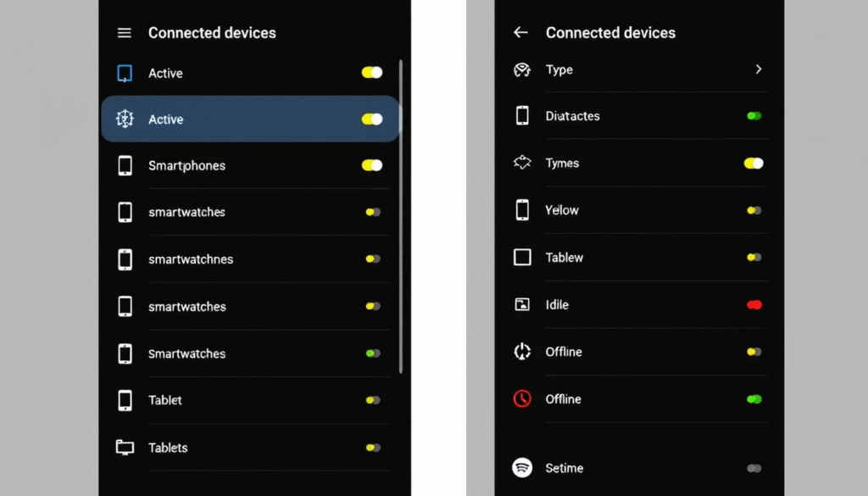Click the square tablet icon beside Tablew
This screenshot has height=496, width=868.
coord(522,257)
